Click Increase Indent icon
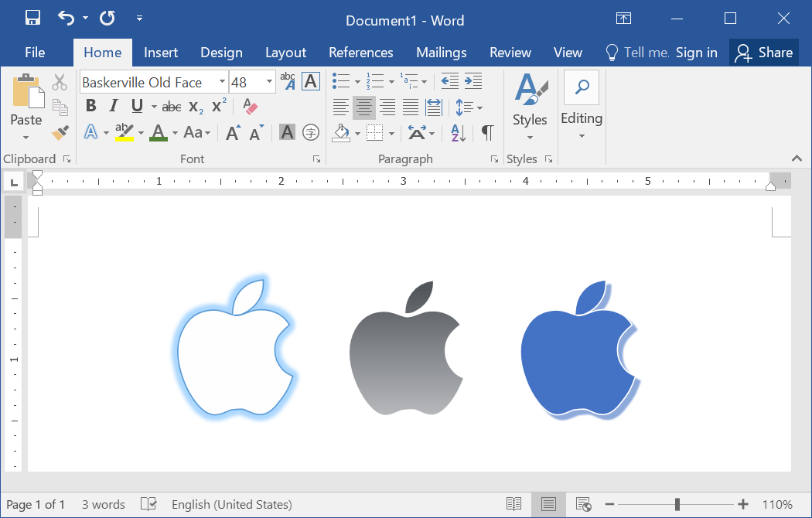812x518 pixels. point(473,80)
